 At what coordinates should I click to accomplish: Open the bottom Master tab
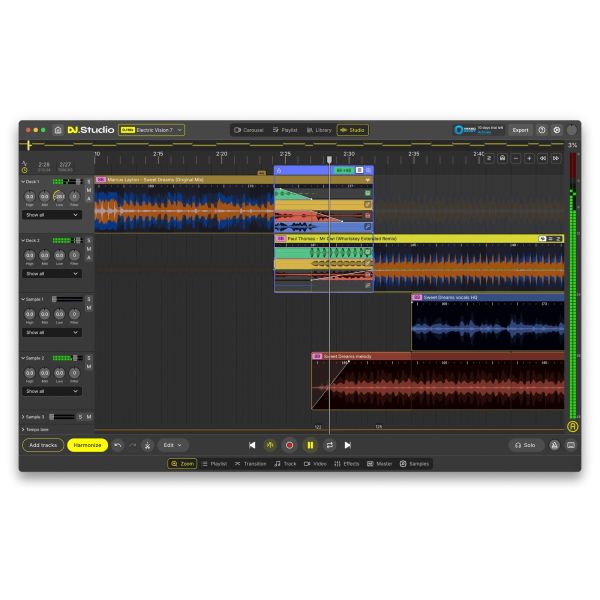click(380, 464)
